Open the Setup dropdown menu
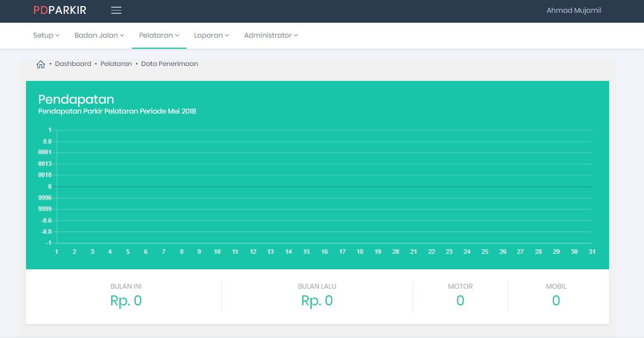Screen dimensions: 644x338 [46, 35]
